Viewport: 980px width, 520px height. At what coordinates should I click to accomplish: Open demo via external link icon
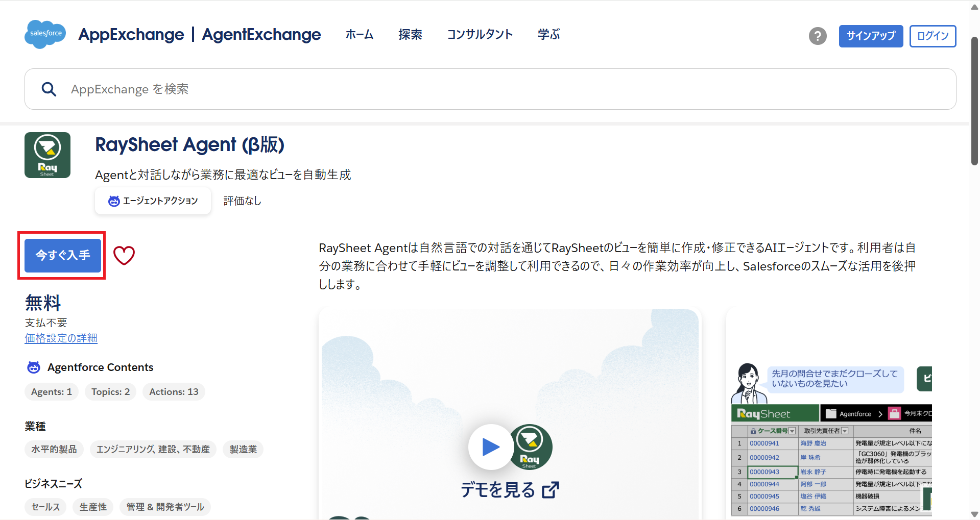click(x=551, y=490)
